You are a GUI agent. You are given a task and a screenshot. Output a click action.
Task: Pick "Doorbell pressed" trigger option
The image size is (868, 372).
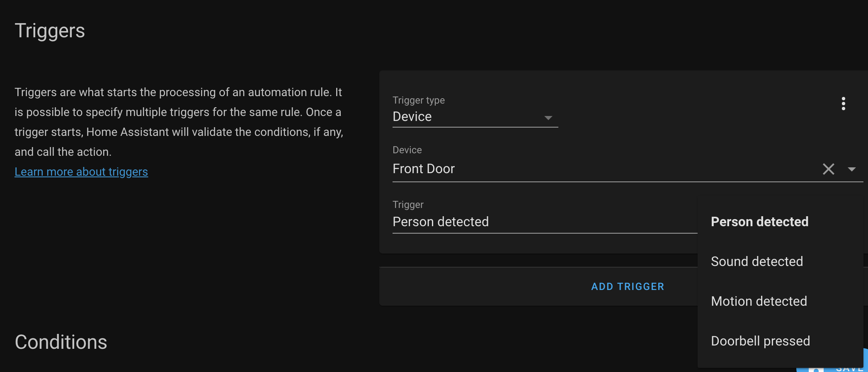[x=760, y=341]
